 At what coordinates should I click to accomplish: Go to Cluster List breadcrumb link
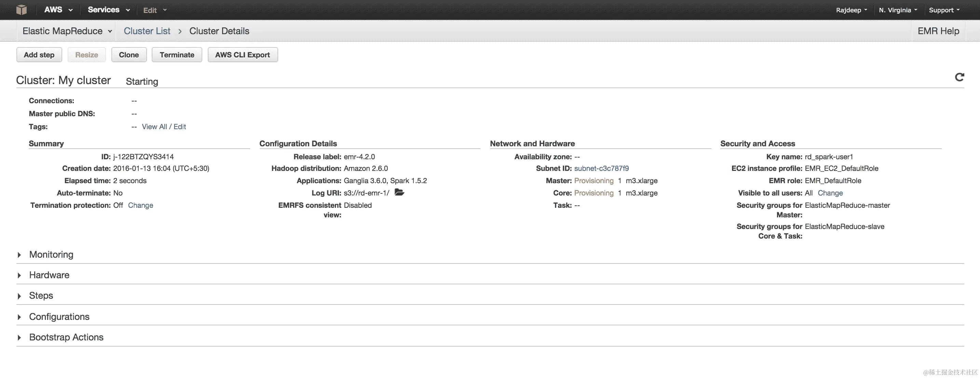147,31
